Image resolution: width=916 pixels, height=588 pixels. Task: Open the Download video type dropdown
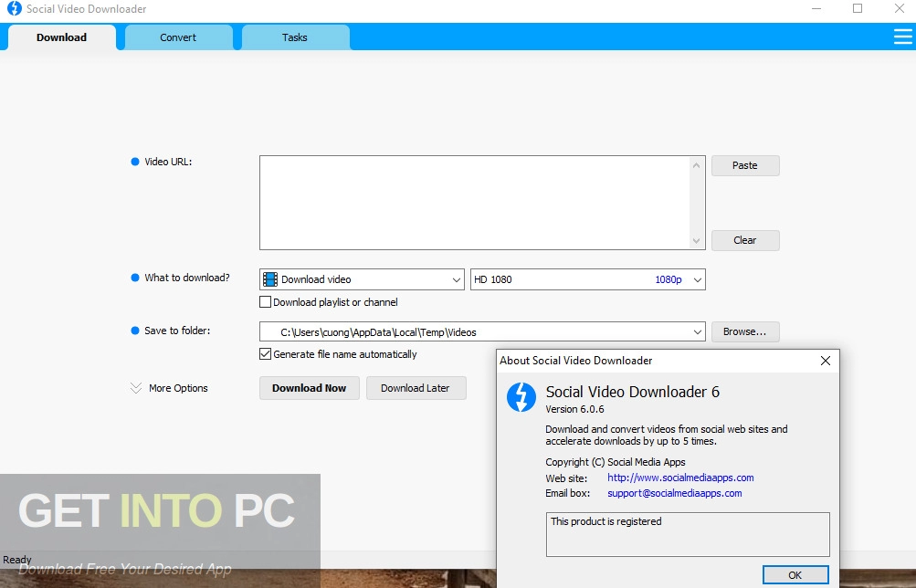click(362, 279)
